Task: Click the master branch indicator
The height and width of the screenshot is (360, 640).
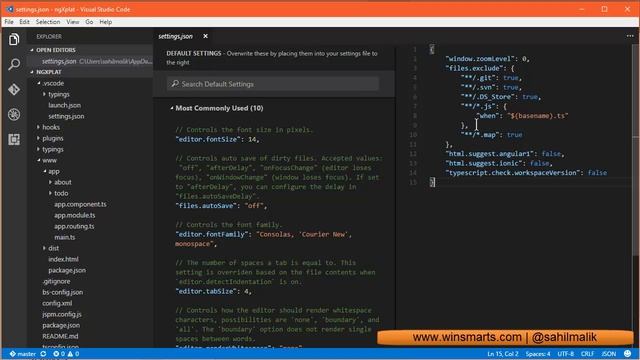Action: [x=23, y=354]
